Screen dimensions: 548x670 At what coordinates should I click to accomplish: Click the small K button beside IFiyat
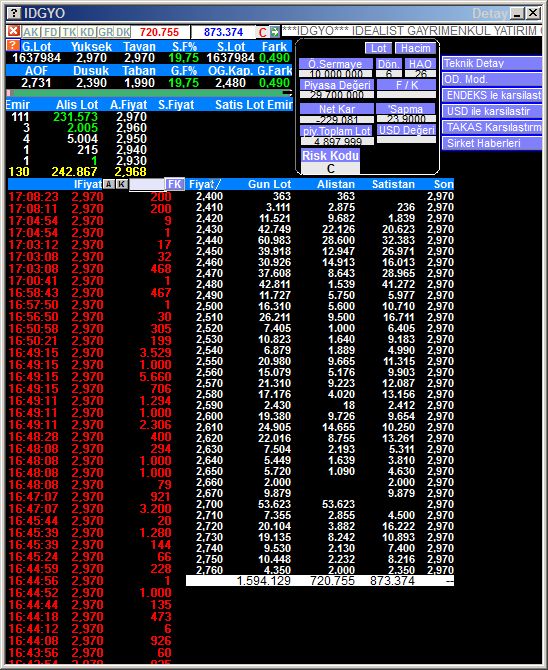122,184
